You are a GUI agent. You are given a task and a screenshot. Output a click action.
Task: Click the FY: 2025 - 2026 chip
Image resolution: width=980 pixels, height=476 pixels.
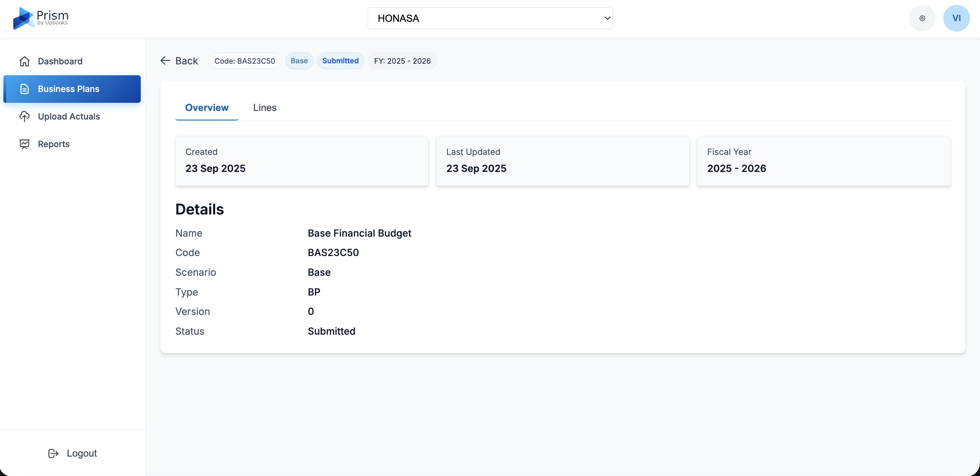pyautogui.click(x=402, y=61)
